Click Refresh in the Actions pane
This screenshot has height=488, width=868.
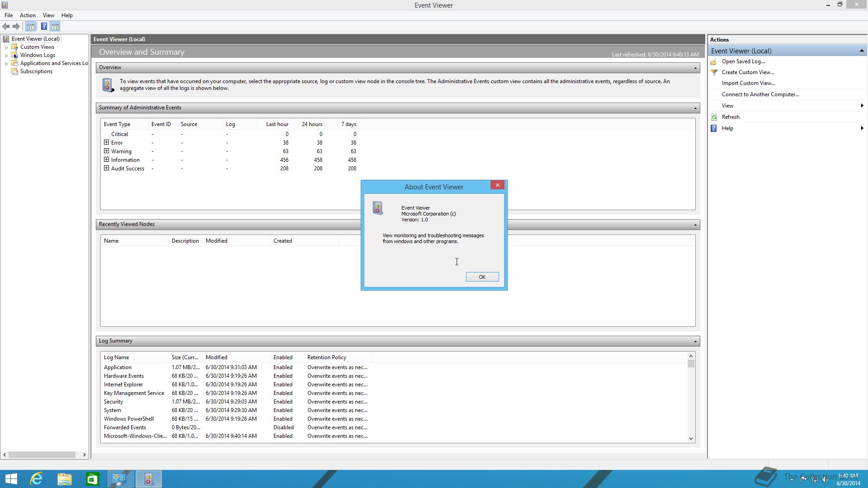(x=731, y=117)
